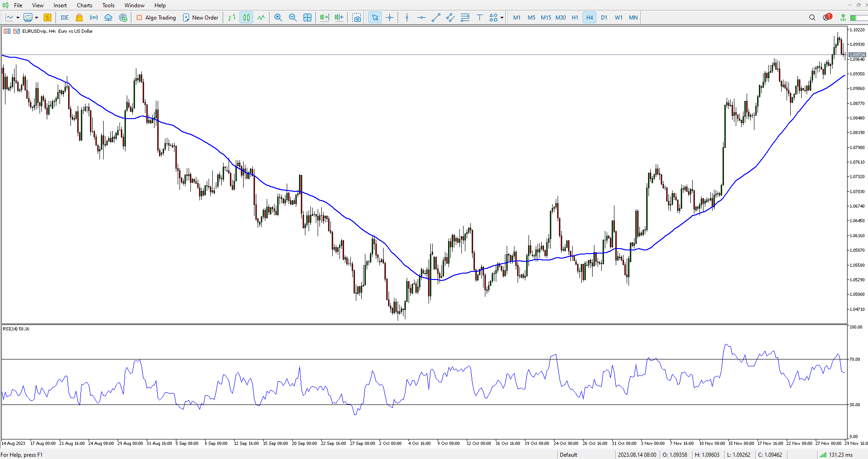Viewport: 868px width, 459px height.
Task: Zoom in on the chart
Action: pos(278,18)
